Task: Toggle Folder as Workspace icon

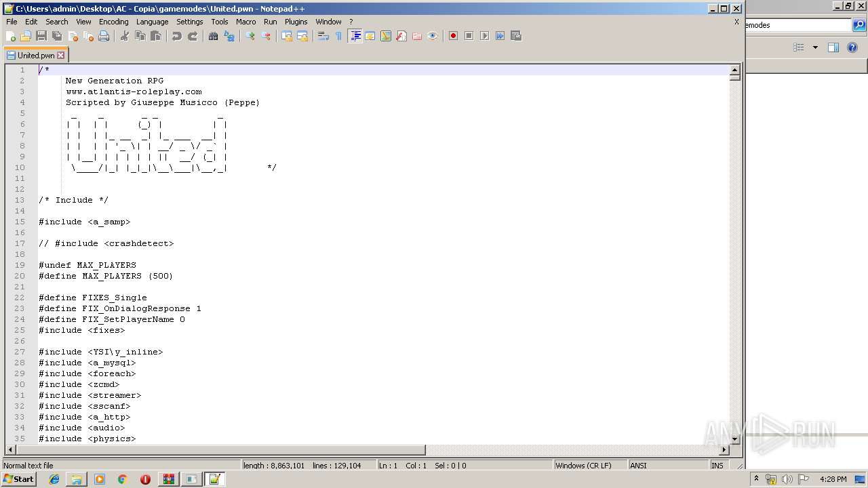Action: (x=417, y=36)
